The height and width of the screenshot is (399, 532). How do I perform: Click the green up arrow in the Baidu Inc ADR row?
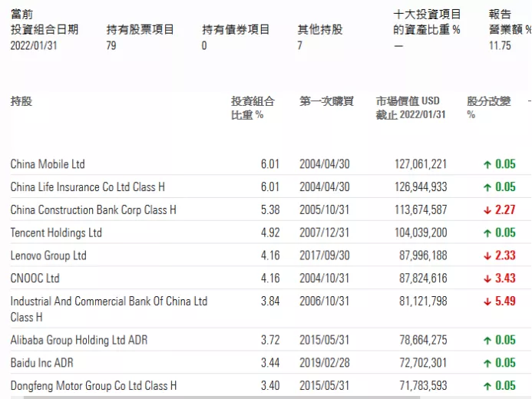[487, 363]
